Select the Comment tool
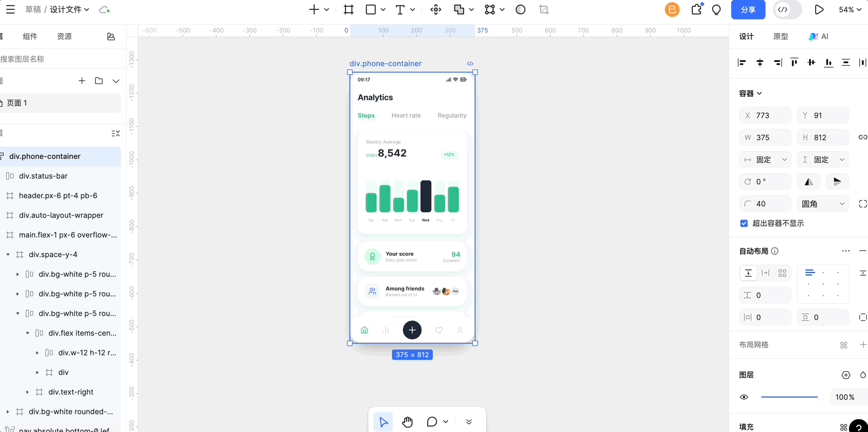Viewport: 868px width, 432px height. point(432,422)
